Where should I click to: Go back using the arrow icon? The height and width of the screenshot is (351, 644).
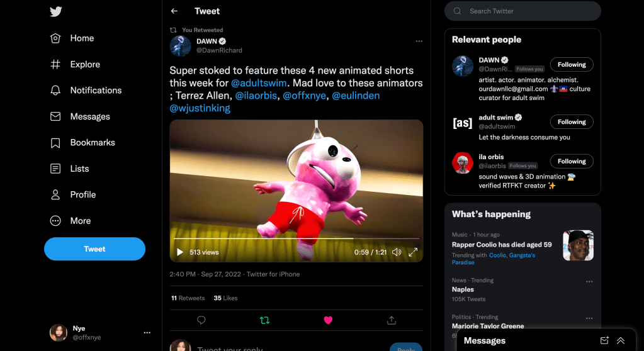174,11
